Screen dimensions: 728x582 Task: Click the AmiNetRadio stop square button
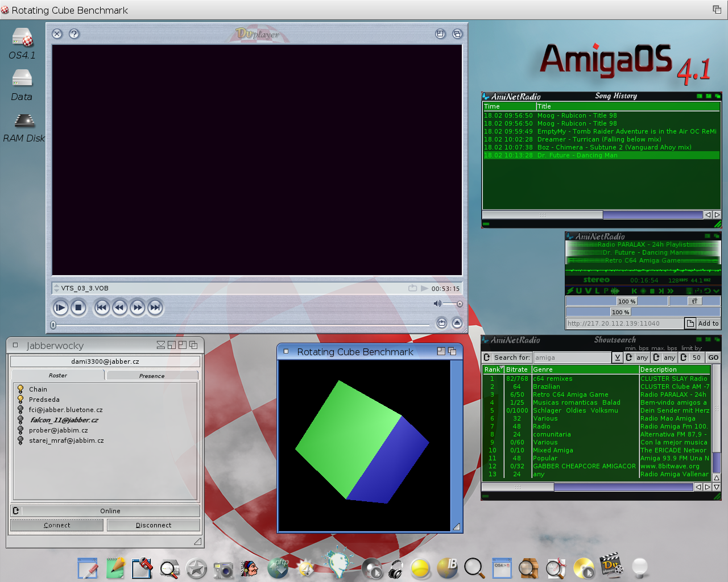(x=652, y=291)
